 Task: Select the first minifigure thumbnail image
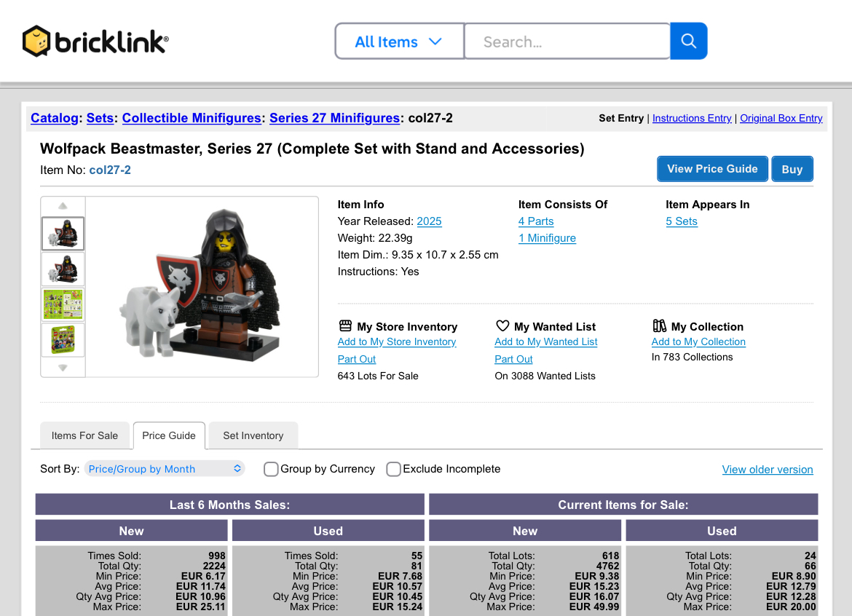pos(63,234)
